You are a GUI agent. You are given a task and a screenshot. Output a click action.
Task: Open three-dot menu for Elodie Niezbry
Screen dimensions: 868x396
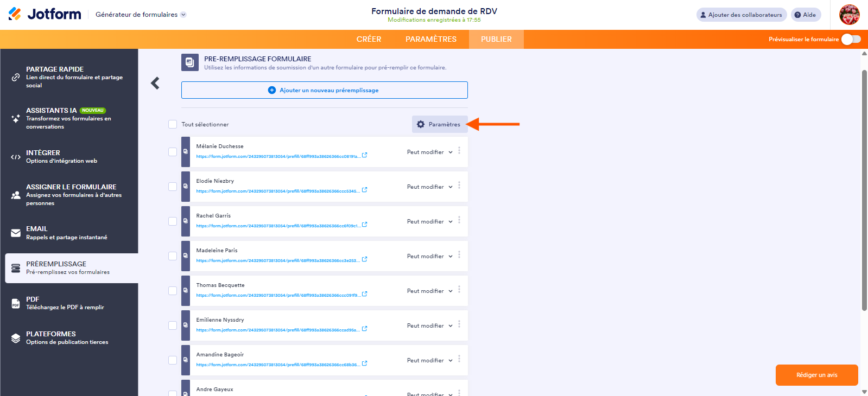[459, 186]
